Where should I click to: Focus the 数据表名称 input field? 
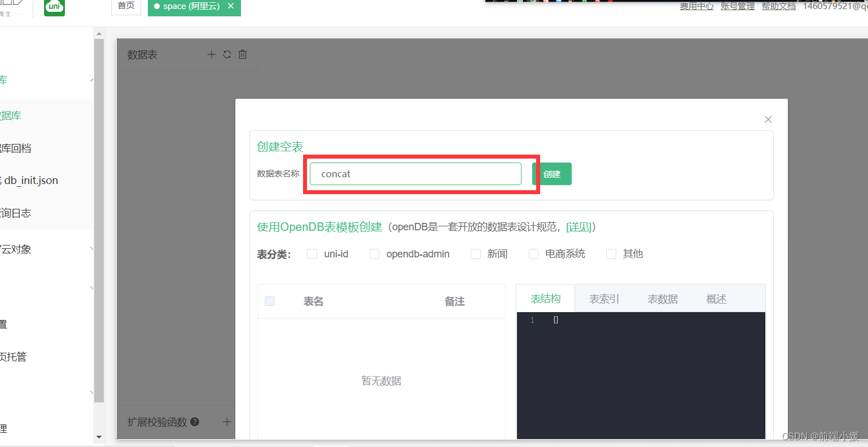coord(415,174)
